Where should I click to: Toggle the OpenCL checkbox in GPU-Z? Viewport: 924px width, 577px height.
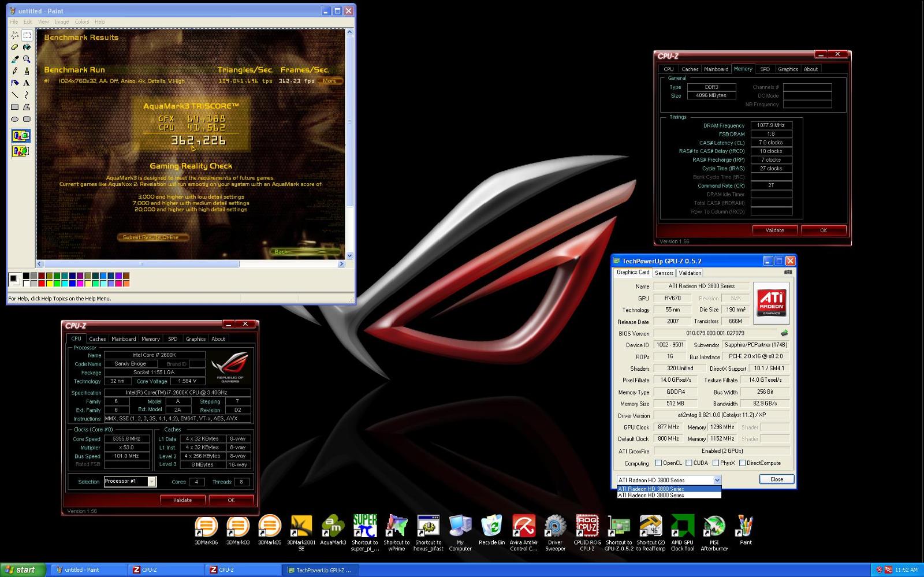pos(658,463)
